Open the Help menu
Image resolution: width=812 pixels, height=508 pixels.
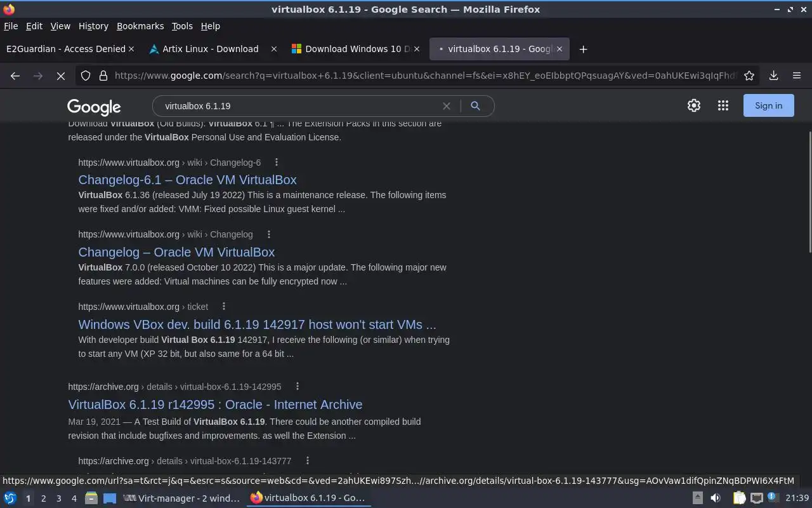pyautogui.click(x=211, y=26)
